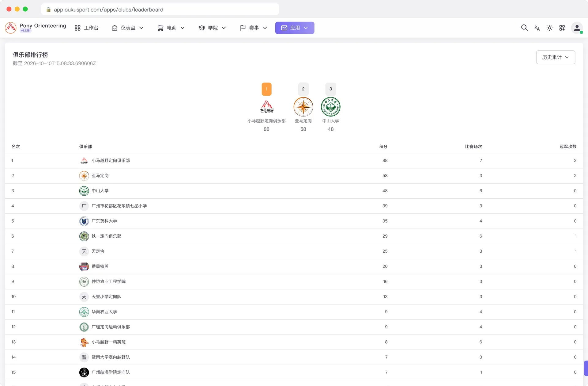This screenshot has width=588, height=386.
Task: Expand the 仪表盘 menu
Action: tap(128, 28)
